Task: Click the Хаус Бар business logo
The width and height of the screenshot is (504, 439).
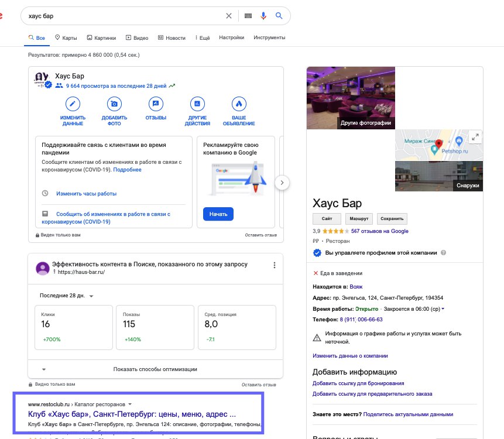Action: click(x=42, y=80)
